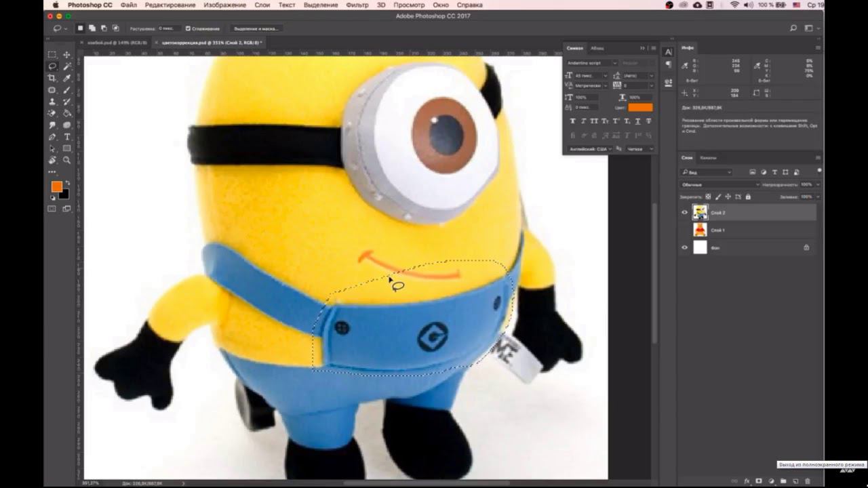Viewport: 868px width, 488px height.
Task: Hide Слой 2 layer with eye icon
Action: (684, 213)
